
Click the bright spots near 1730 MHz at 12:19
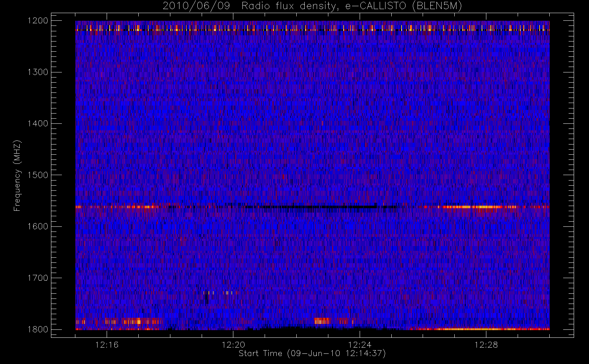click(220, 292)
